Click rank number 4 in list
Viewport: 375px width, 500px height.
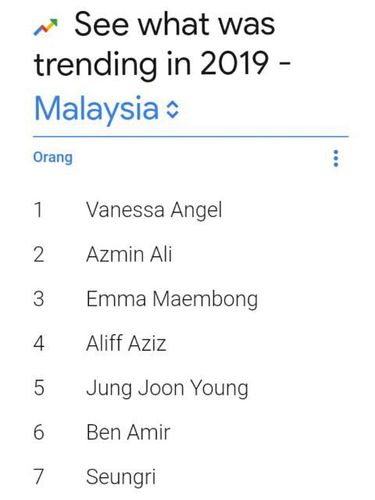click(39, 343)
